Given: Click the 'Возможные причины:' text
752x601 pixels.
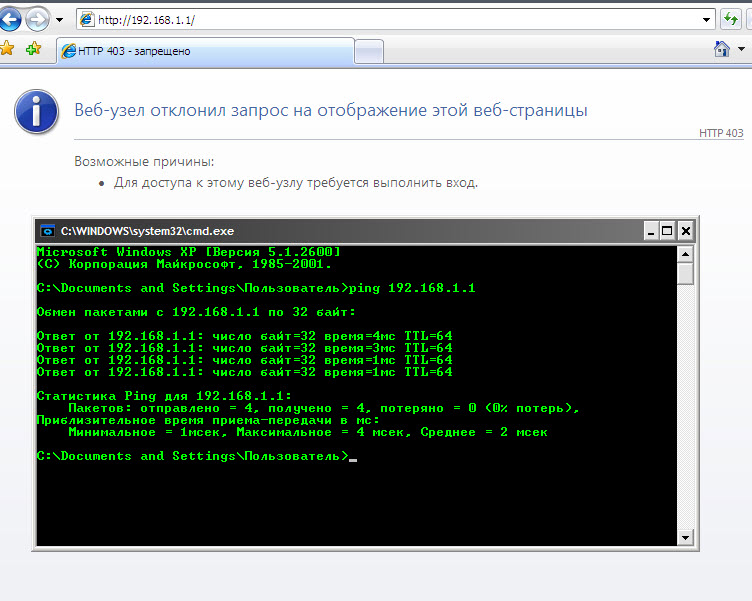Looking at the screenshot, I should (x=144, y=161).
